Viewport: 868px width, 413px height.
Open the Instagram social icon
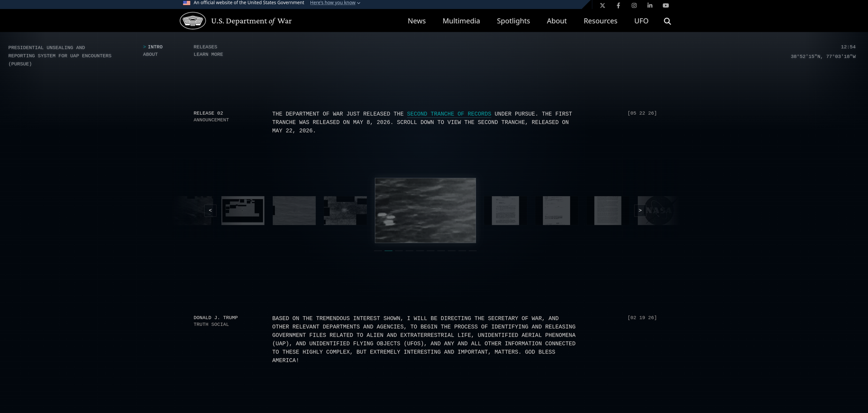(634, 6)
